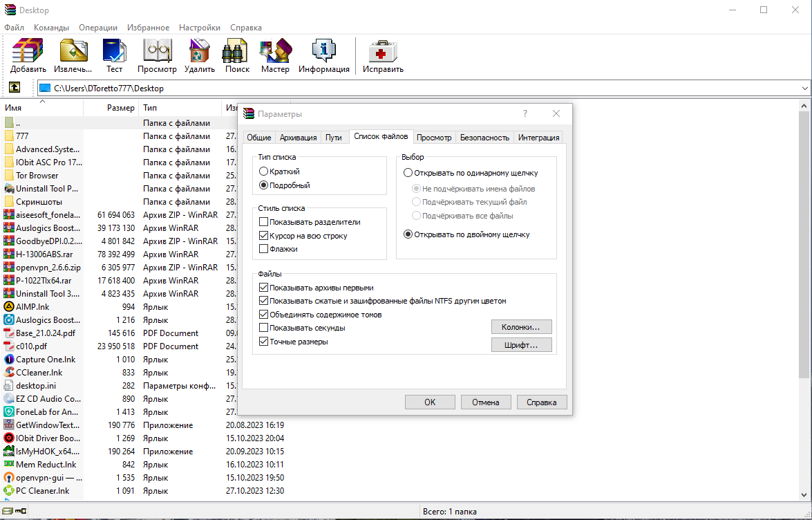812x520 pixels.
Task: Open the Просмотр tab in Параметры
Action: (435, 137)
